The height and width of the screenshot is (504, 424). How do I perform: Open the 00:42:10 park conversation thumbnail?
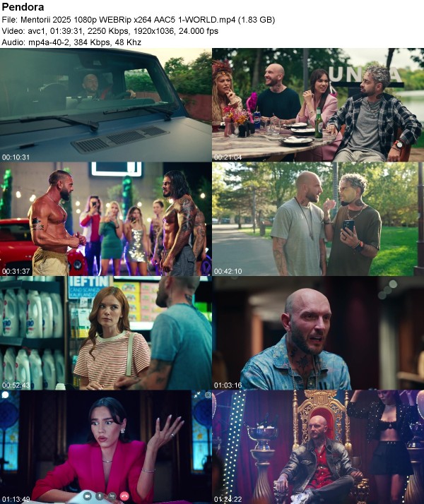pos(318,219)
